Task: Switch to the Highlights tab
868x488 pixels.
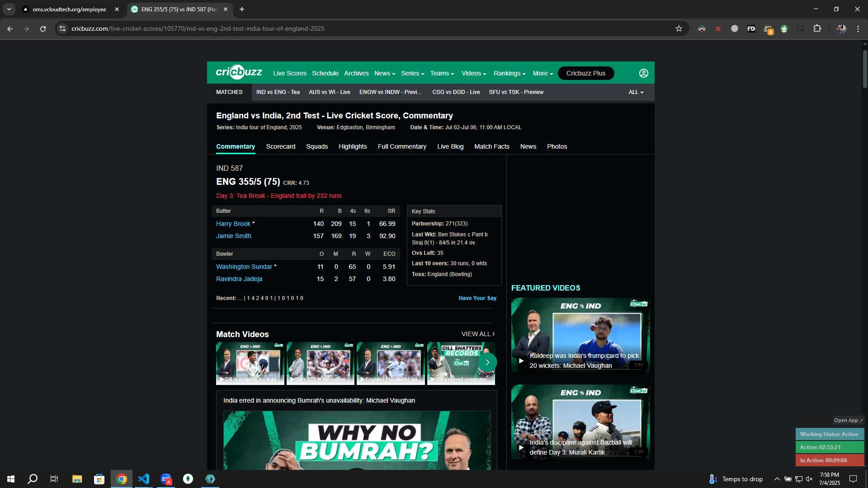Action: tap(353, 146)
